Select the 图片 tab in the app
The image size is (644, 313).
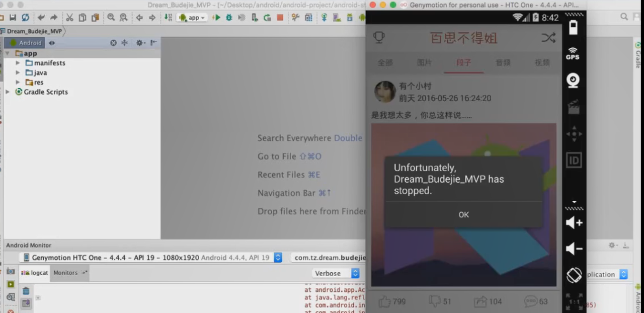[x=424, y=63]
